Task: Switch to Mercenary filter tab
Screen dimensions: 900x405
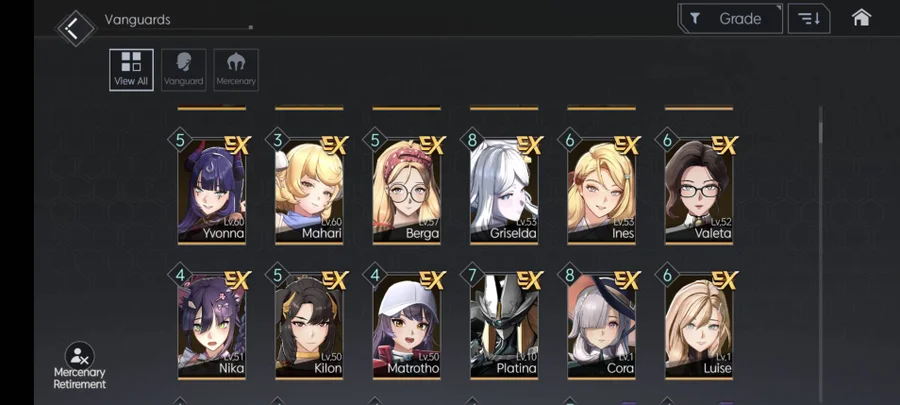Action: pos(236,70)
